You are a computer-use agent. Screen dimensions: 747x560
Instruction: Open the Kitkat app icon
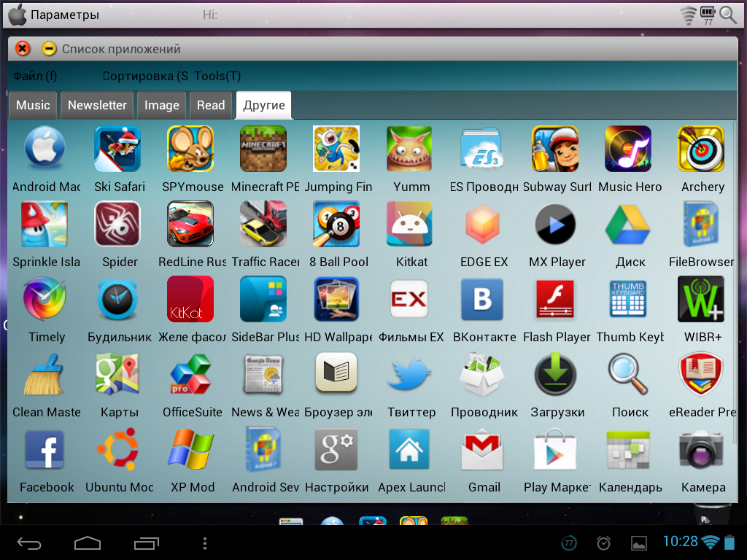pyautogui.click(x=409, y=223)
